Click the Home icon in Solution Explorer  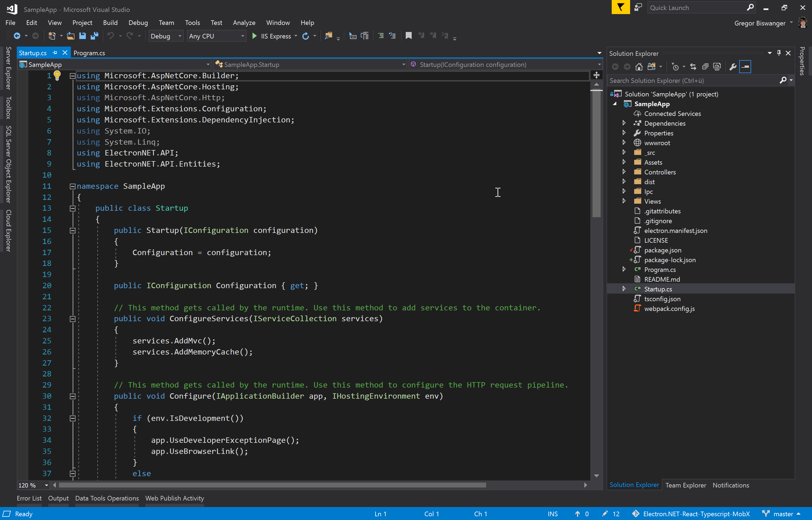(639, 67)
